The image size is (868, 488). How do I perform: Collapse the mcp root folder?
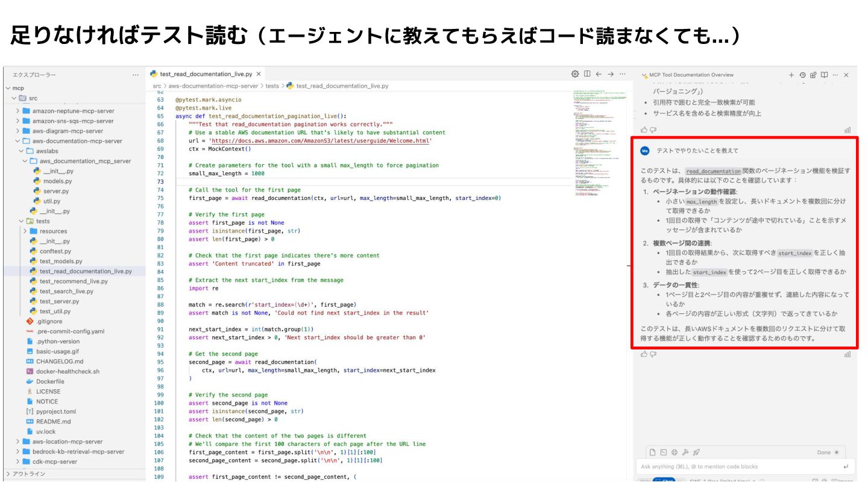[x=7, y=88]
